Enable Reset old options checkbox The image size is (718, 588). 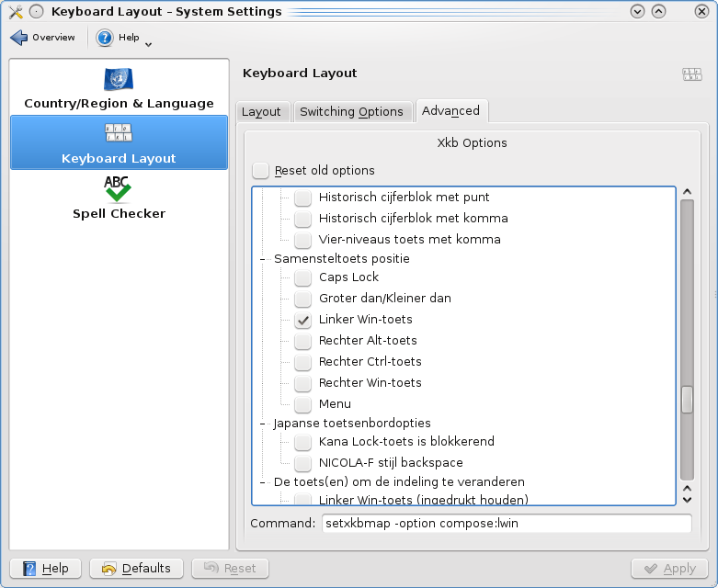click(260, 171)
